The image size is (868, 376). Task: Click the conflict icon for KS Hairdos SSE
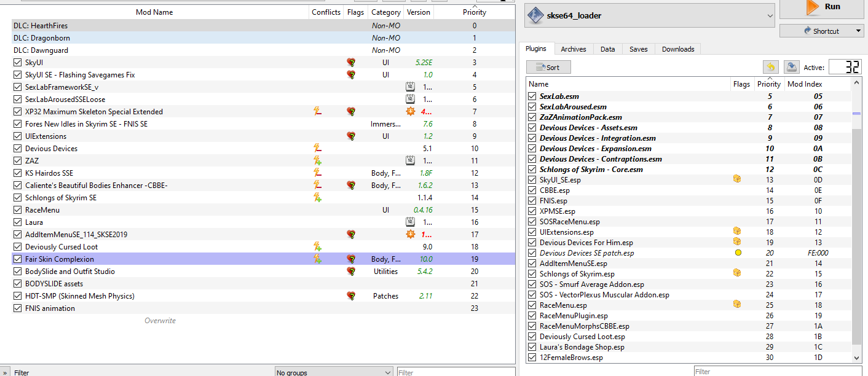318,173
